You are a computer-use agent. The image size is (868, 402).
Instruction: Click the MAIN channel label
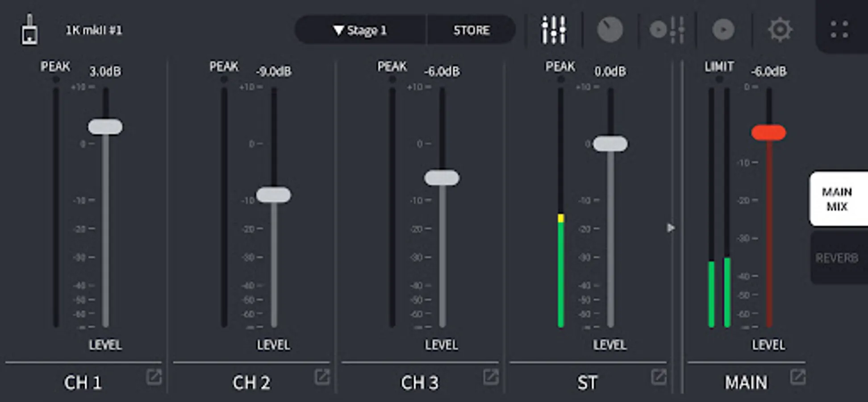tap(746, 382)
